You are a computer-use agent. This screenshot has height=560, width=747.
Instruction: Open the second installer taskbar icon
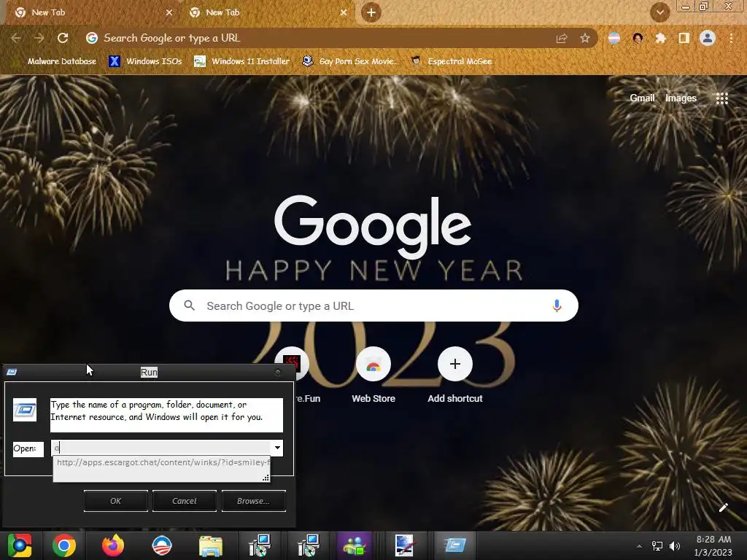(309, 545)
